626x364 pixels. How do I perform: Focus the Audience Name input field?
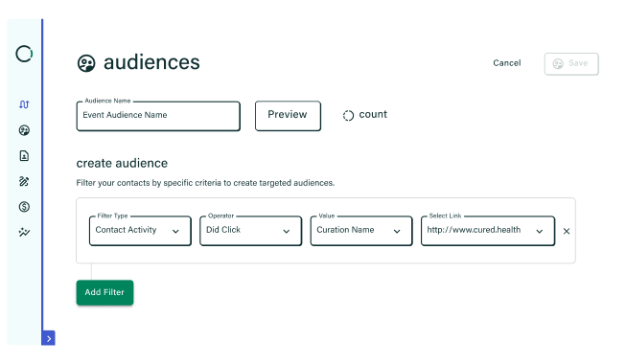[x=158, y=116]
